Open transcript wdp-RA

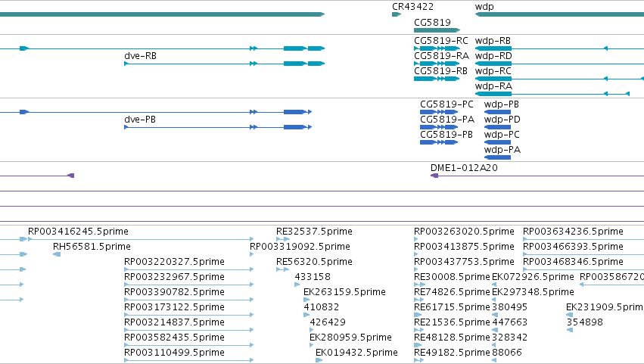tap(493, 86)
